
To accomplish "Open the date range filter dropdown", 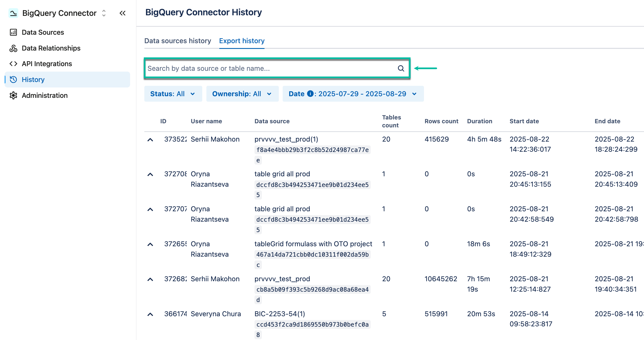I will click(x=353, y=93).
